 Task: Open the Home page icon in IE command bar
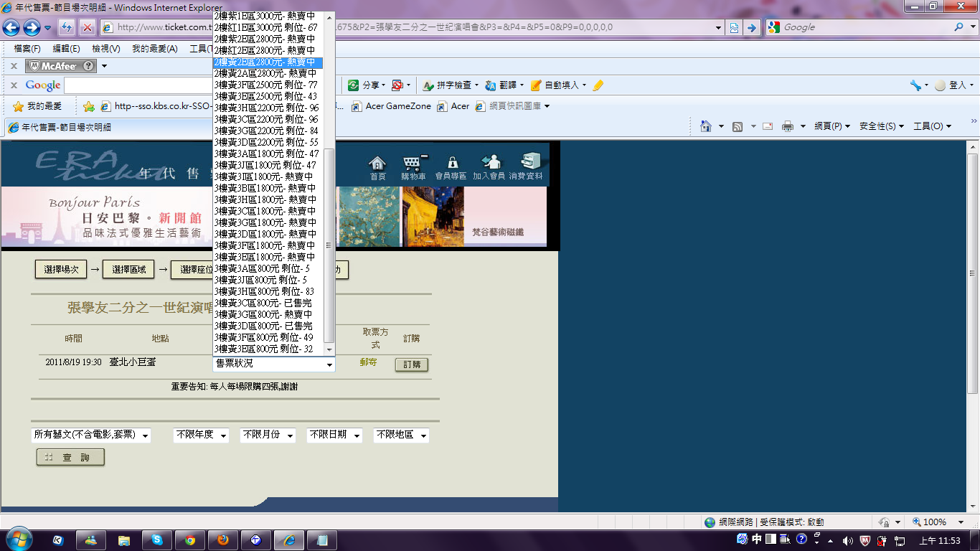coord(706,126)
